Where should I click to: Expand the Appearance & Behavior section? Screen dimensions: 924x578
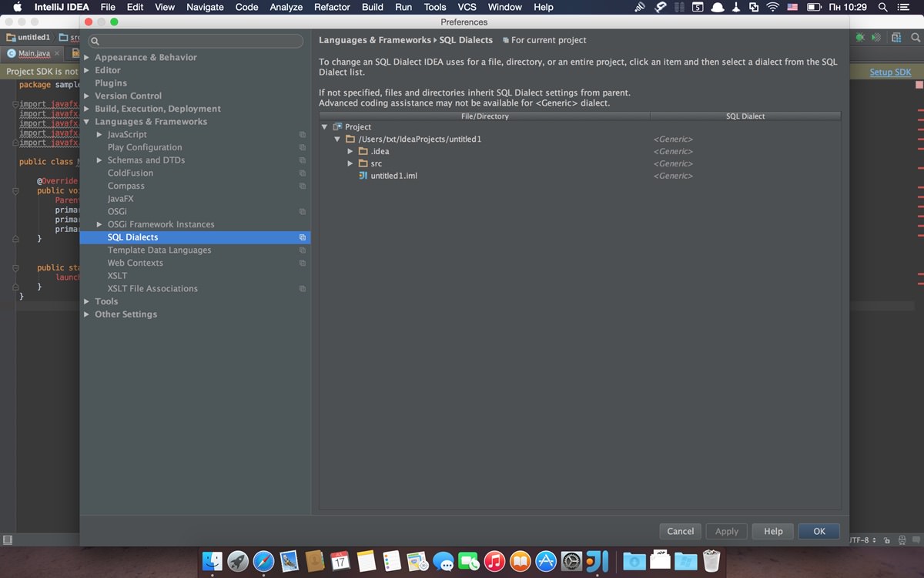point(87,58)
